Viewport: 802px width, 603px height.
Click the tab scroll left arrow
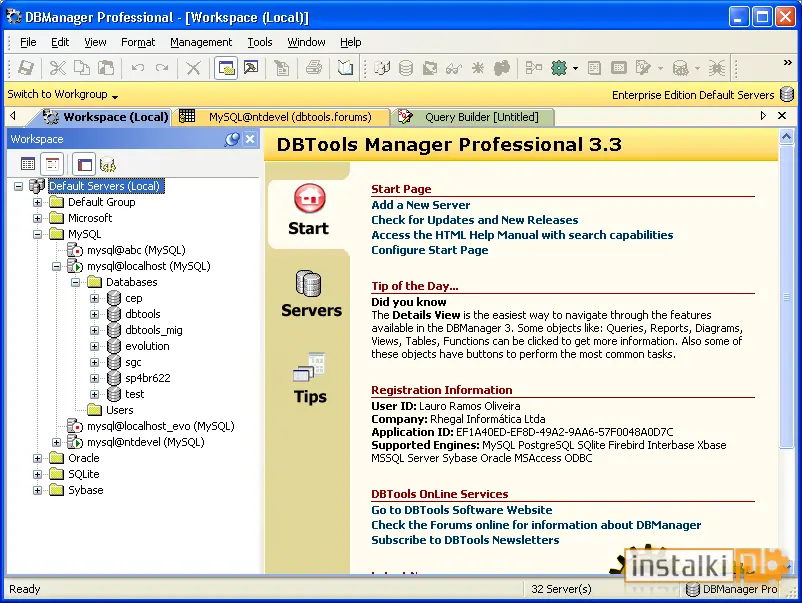pos(13,116)
